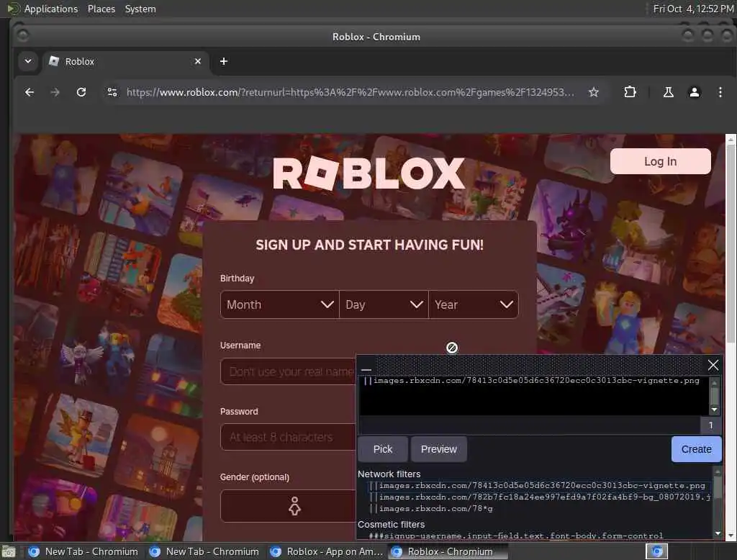Switch to the Roblox browser tab
The image size is (737, 560).
point(125,62)
